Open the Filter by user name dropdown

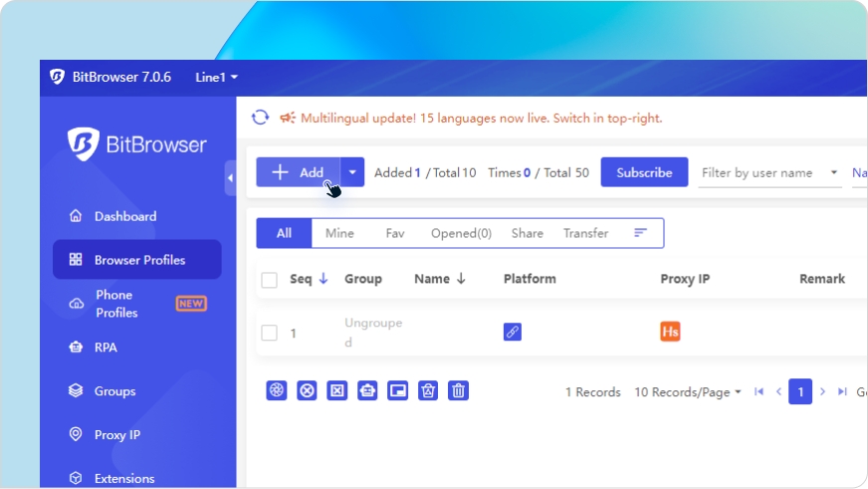(769, 172)
